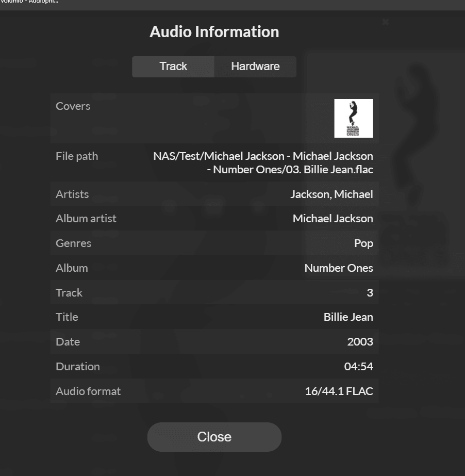The height and width of the screenshot is (476, 465).
Task: Open the Number Ones cover thumbnail
Action: click(354, 118)
